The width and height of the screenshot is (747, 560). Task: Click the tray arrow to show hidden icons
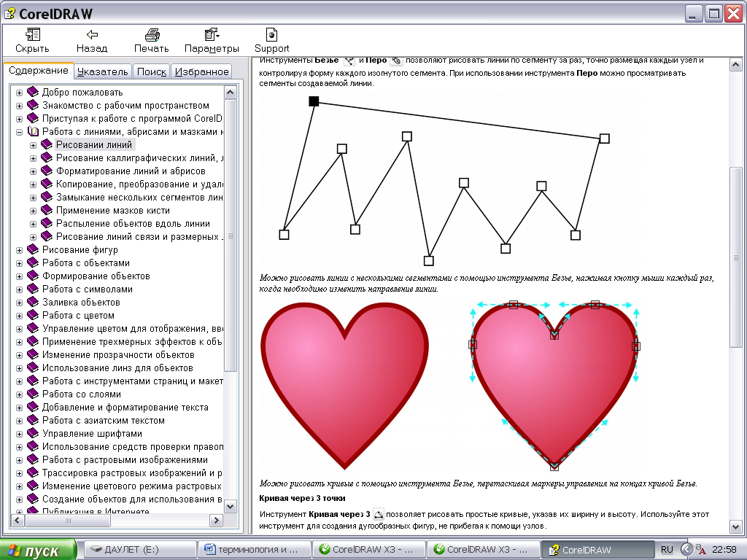coord(686,550)
